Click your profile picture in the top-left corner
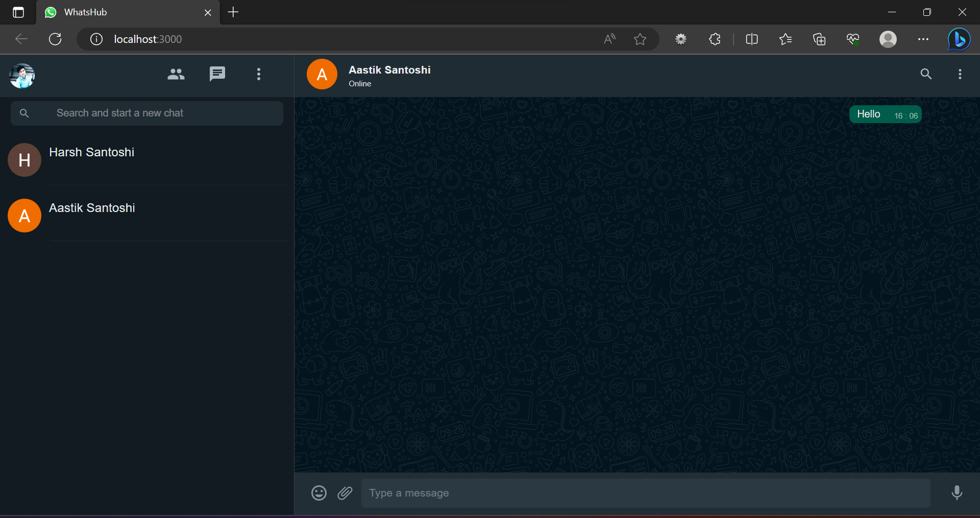980x518 pixels. [x=21, y=75]
